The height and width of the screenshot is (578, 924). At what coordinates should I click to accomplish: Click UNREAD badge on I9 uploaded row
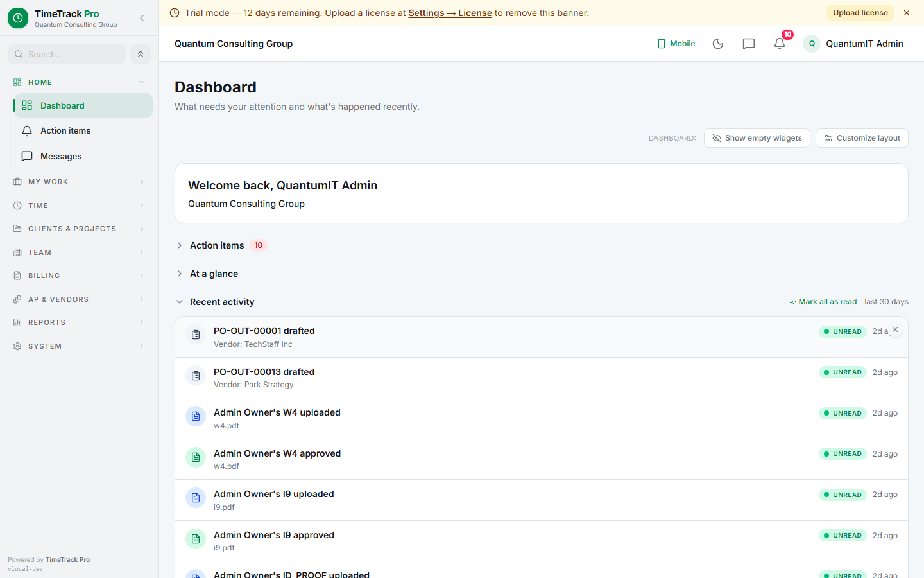[x=843, y=495]
